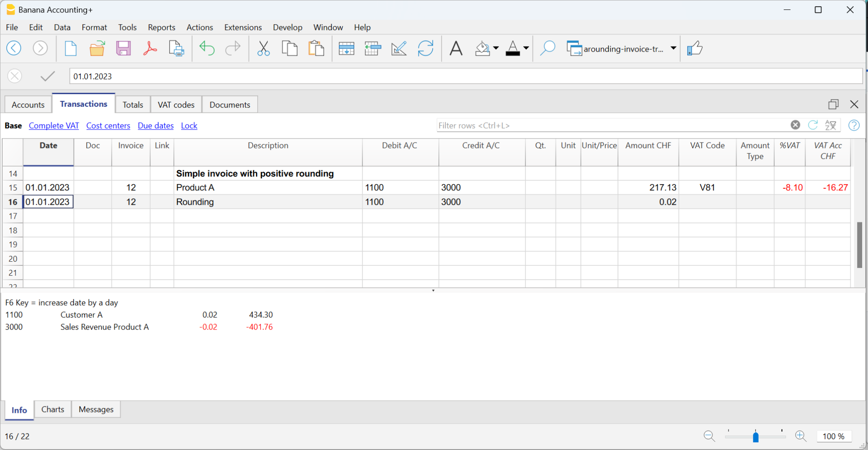The image size is (868, 450).
Task: Click the Cut scissors icon
Action: pyautogui.click(x=264, y=48)
